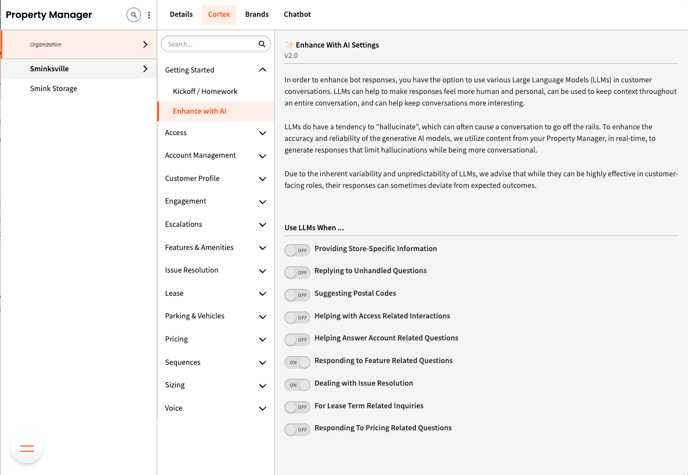The width and height of the screenshot is (688, 475).
Task: Disable Responding to Feature Related Questions
Action: tap(297, 362)
